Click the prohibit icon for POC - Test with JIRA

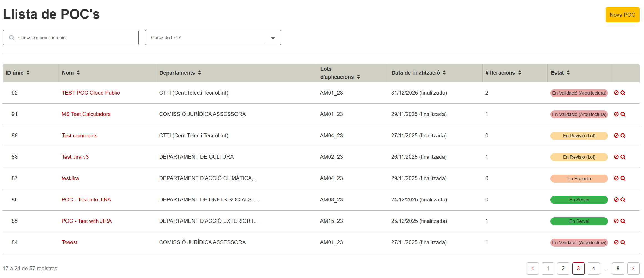click(x=616, y=221)
